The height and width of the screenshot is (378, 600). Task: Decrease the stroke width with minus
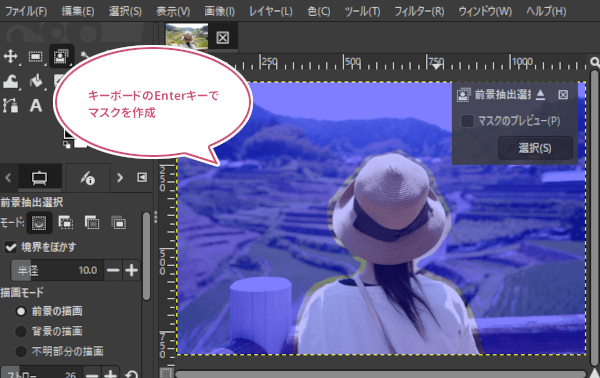tap(92, 375)
